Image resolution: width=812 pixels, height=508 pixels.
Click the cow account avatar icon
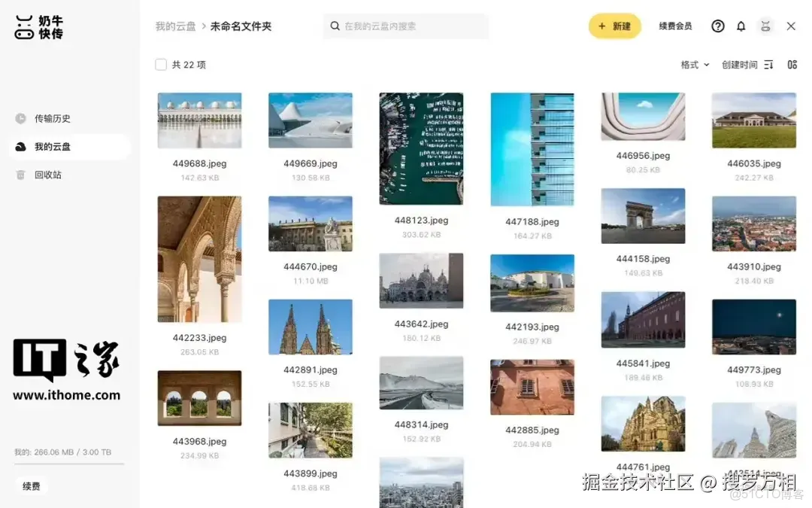pos(766,26)
